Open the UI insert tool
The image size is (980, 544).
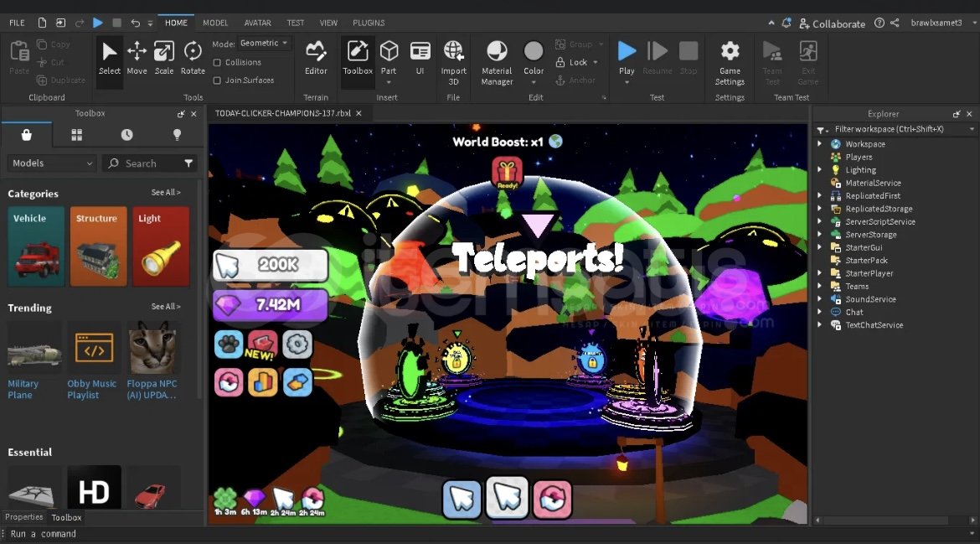[420, 58]
